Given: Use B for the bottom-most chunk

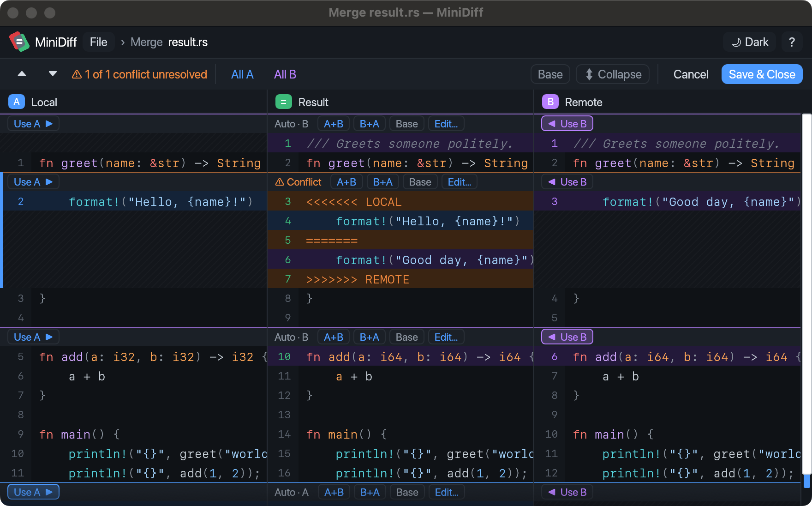Looking at the screenshot, I should (x=567, y=492).
